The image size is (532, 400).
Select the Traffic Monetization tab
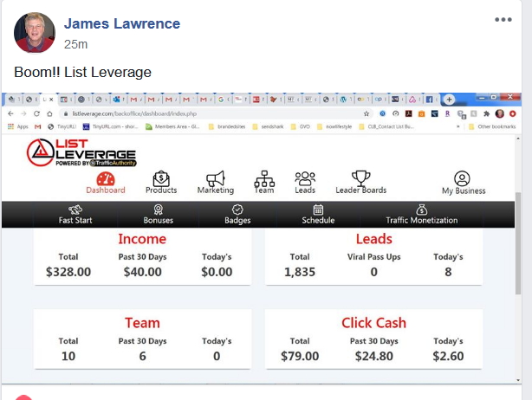pos(422,215)
